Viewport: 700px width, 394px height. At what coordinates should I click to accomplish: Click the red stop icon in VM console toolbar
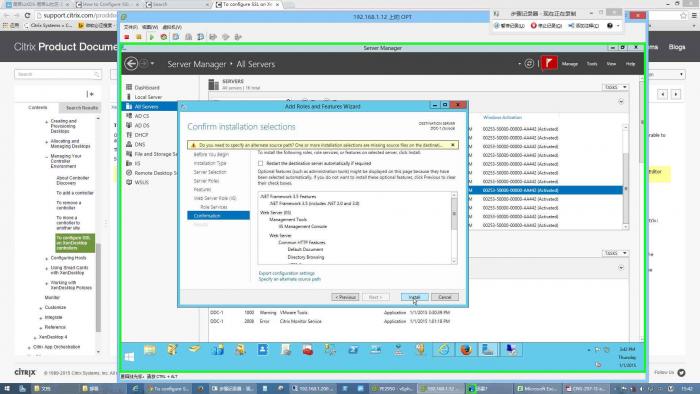tap(127, 37)
